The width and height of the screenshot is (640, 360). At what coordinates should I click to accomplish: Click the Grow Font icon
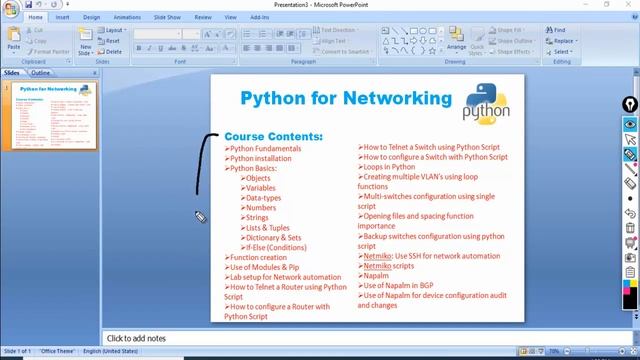click(207, 34)
